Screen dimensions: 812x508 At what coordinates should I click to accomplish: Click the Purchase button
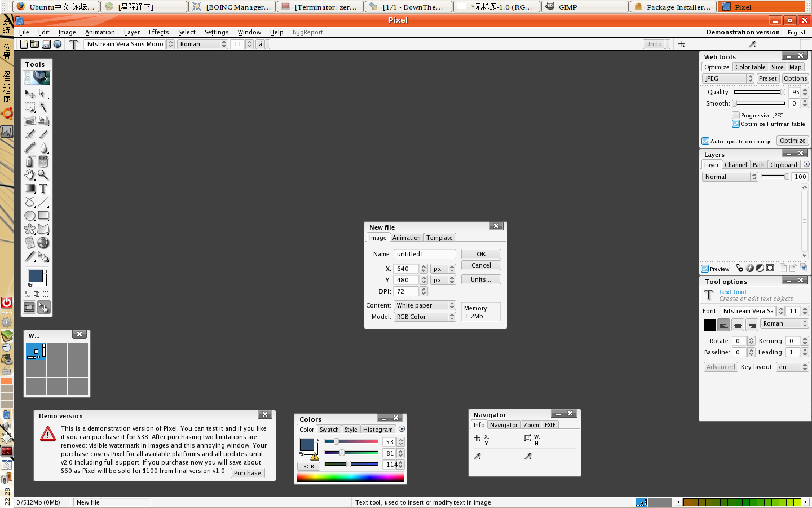[x=248, y=473]
